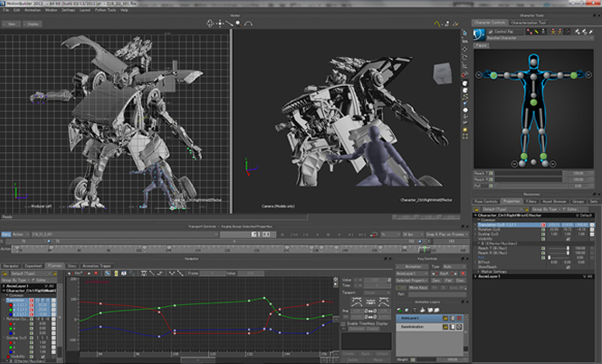Open the Python Tools menu
This screenshot has height=364, width=602.
pos(105,10)
